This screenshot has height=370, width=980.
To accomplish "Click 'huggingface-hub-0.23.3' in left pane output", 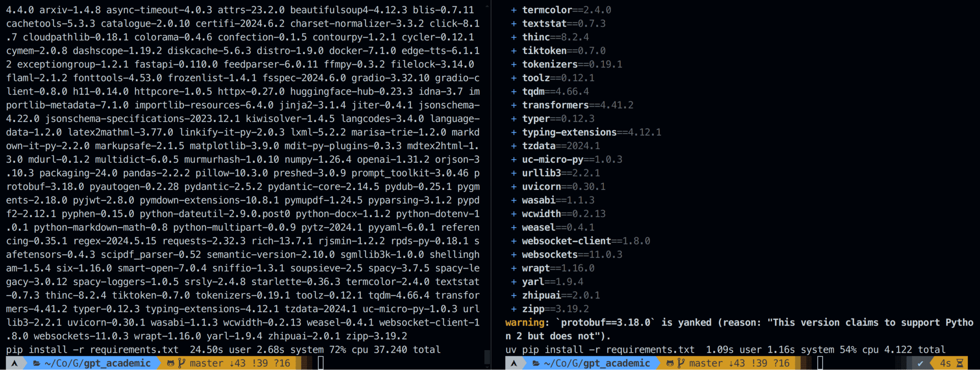I will tap(352, 91).
